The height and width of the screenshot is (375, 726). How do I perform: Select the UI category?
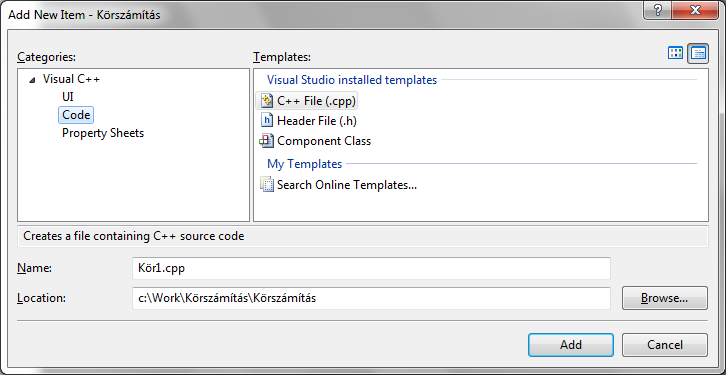(68, 97)
